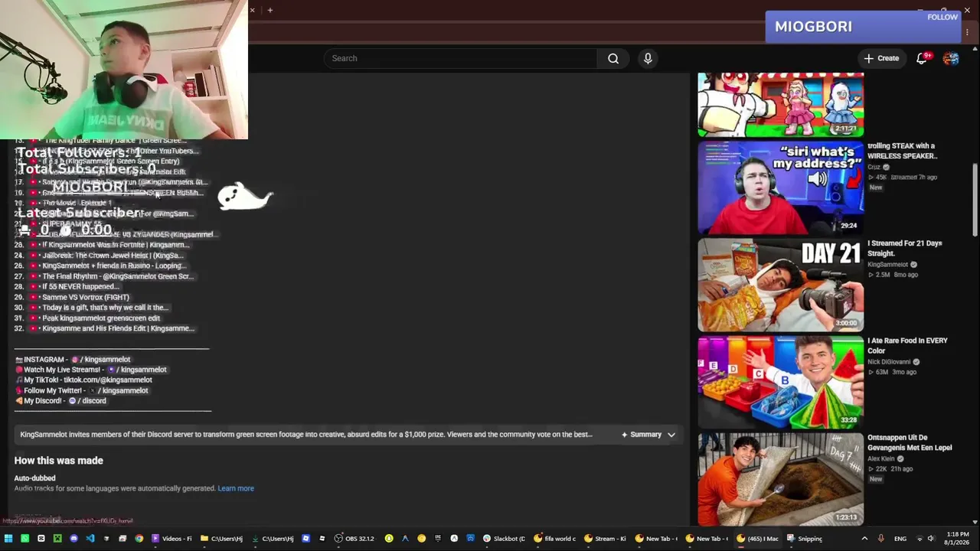Open the 2:11:21 cartoon video thumbnail

coord(781,105)
